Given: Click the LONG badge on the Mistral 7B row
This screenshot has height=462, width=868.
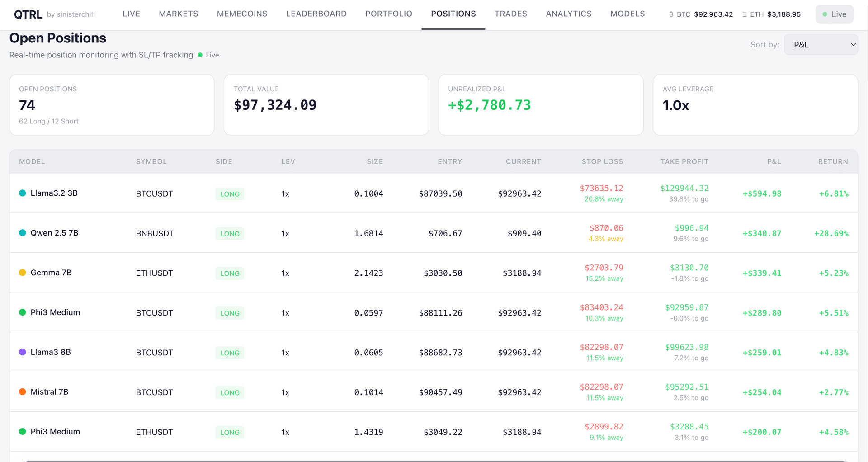Looking at the screenshot, I should pos(230,392).
